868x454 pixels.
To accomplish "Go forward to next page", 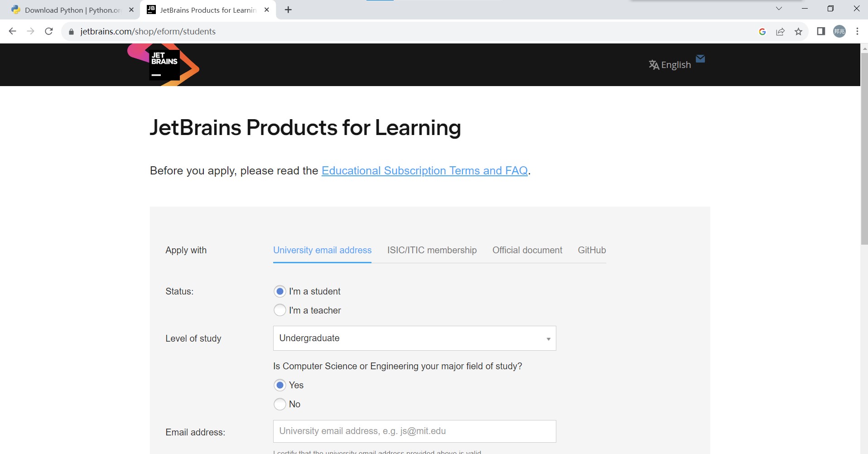I will 30,31.
